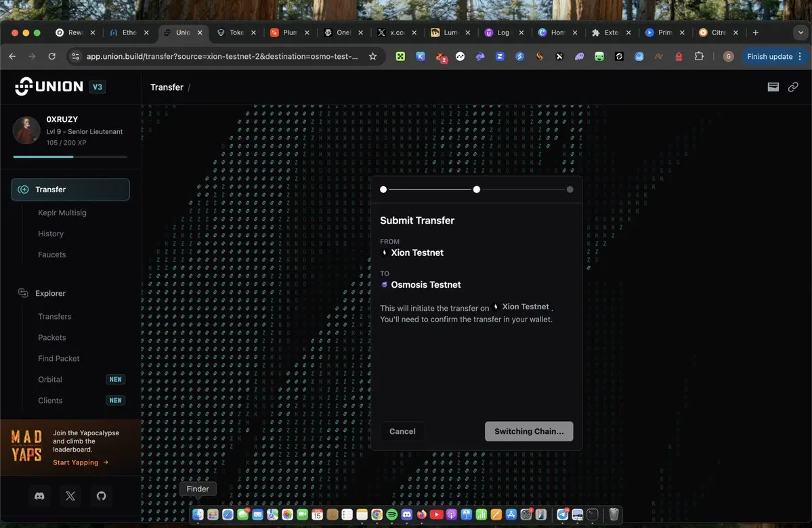Open the Keplr wallet extension

click(x=421, y=56)
